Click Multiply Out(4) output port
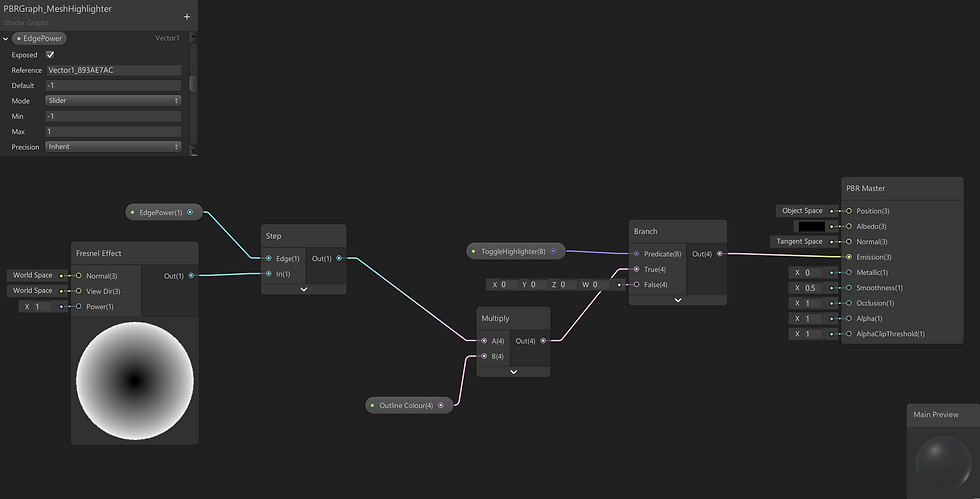980x499 pixels. 543,341
